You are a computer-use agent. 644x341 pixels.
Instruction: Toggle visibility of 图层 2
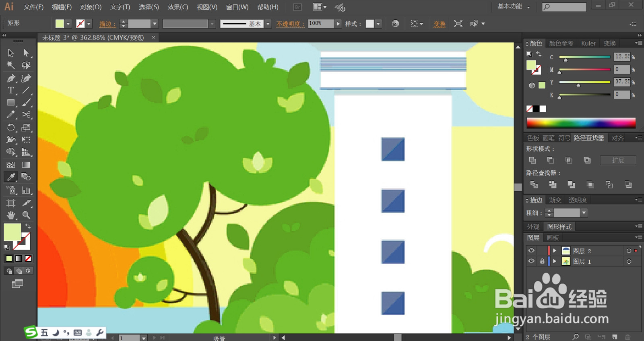click(x=531, y=250)
